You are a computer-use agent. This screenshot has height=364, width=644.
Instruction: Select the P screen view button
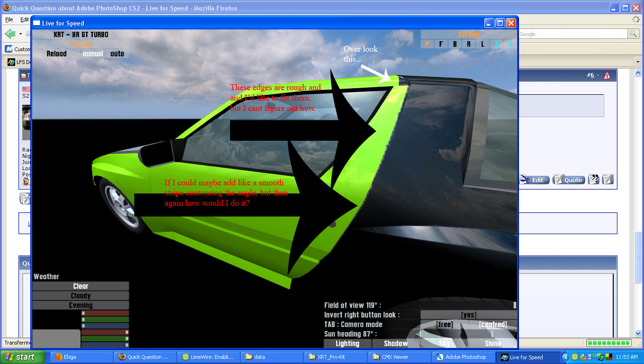[428, 44]
